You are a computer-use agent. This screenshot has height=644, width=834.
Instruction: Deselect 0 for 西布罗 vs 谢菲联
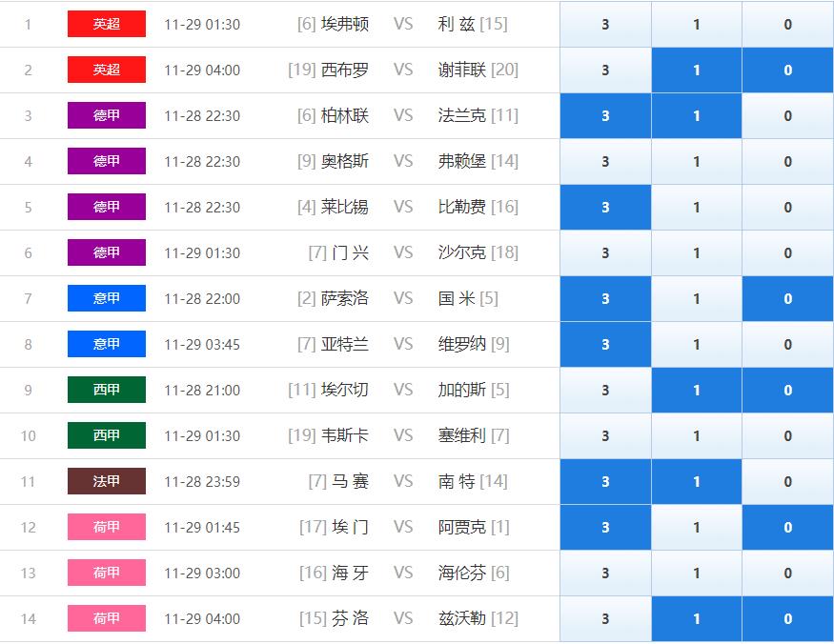787,70
